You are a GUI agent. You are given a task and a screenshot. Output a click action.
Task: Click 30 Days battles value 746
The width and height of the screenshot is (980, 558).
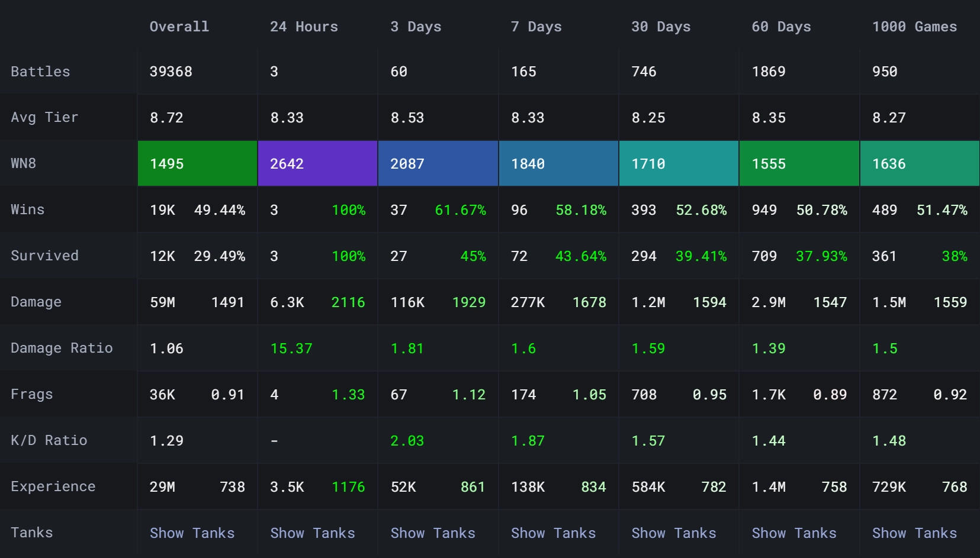coord(644,72)
